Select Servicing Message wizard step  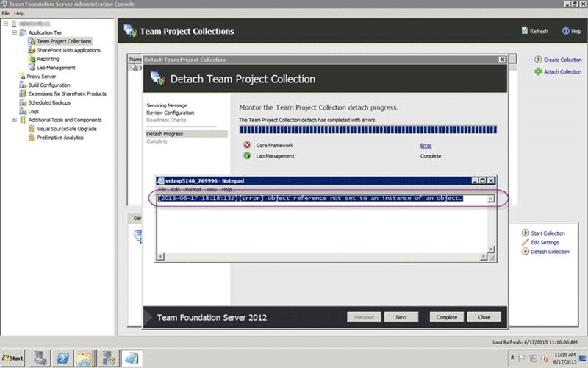click(167, 105)
